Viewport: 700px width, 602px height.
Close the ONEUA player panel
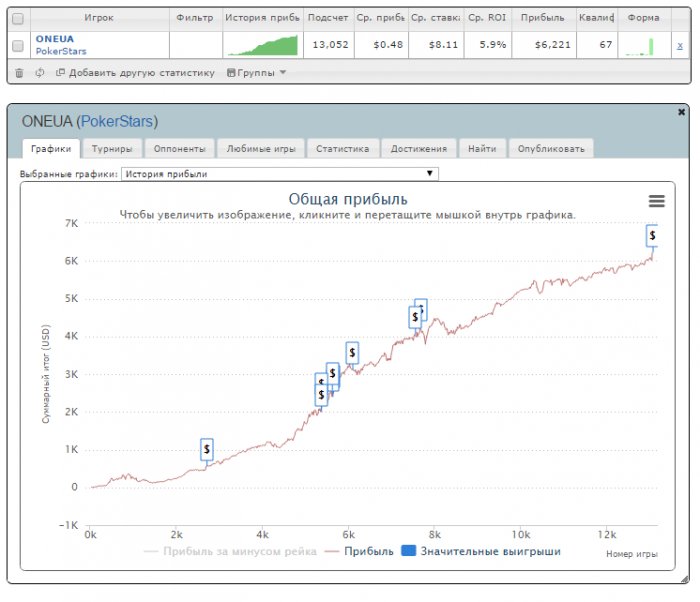point(681,112)
